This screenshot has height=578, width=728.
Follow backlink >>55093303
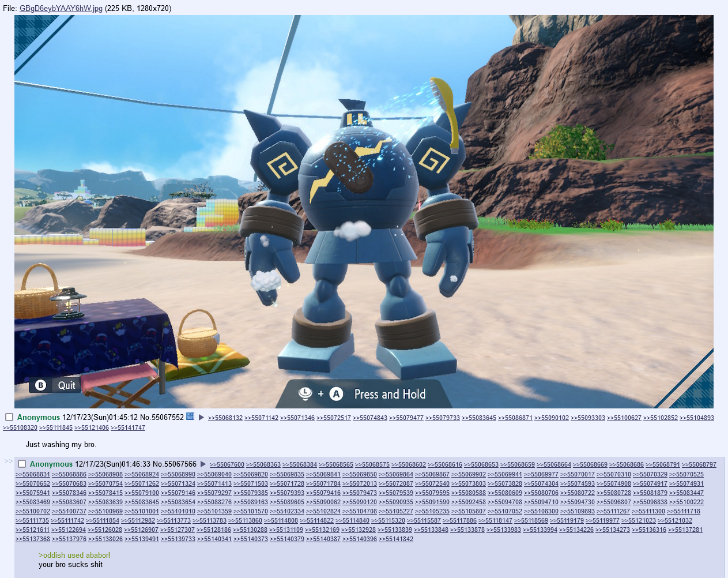click(588, 418)
